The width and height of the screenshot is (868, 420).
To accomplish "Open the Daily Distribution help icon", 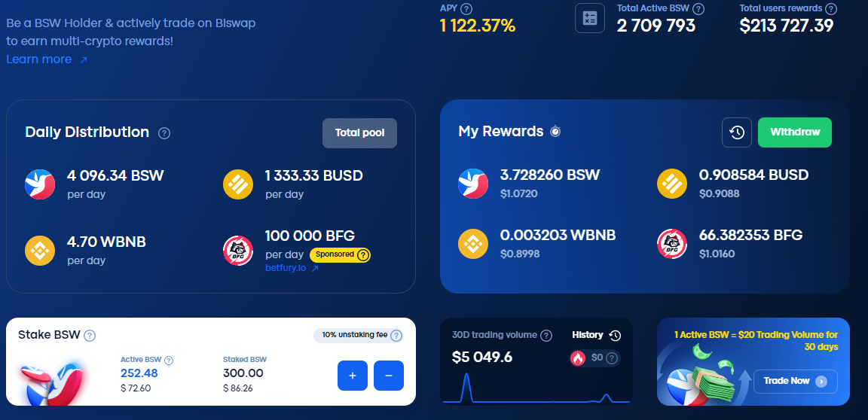I will coord(164,133).
